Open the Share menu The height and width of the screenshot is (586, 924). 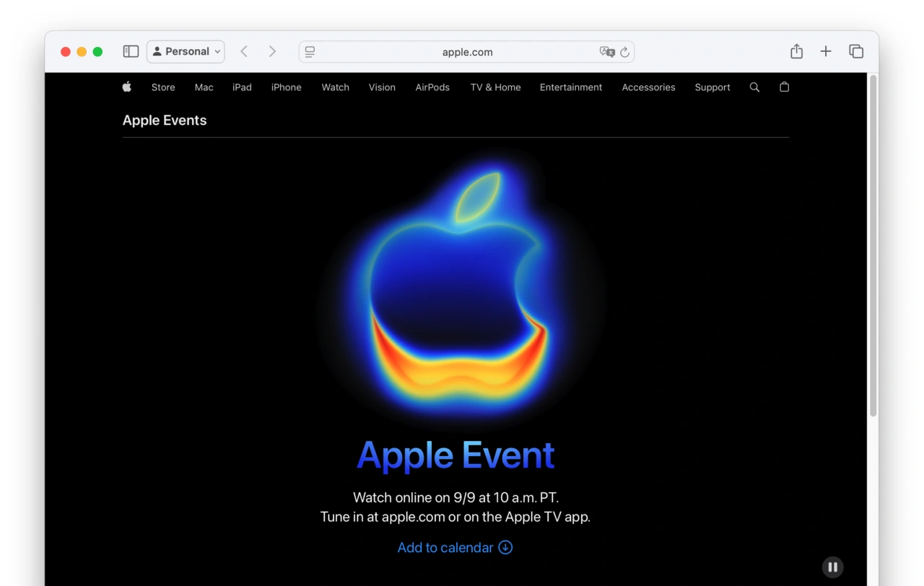(x=796, y=51)
